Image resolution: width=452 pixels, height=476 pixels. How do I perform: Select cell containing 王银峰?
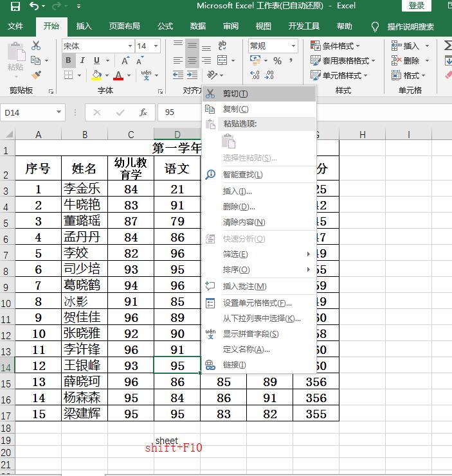[85, 366]
